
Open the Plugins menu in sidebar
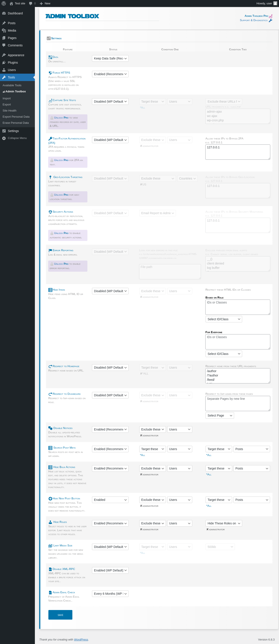[12, 63]
